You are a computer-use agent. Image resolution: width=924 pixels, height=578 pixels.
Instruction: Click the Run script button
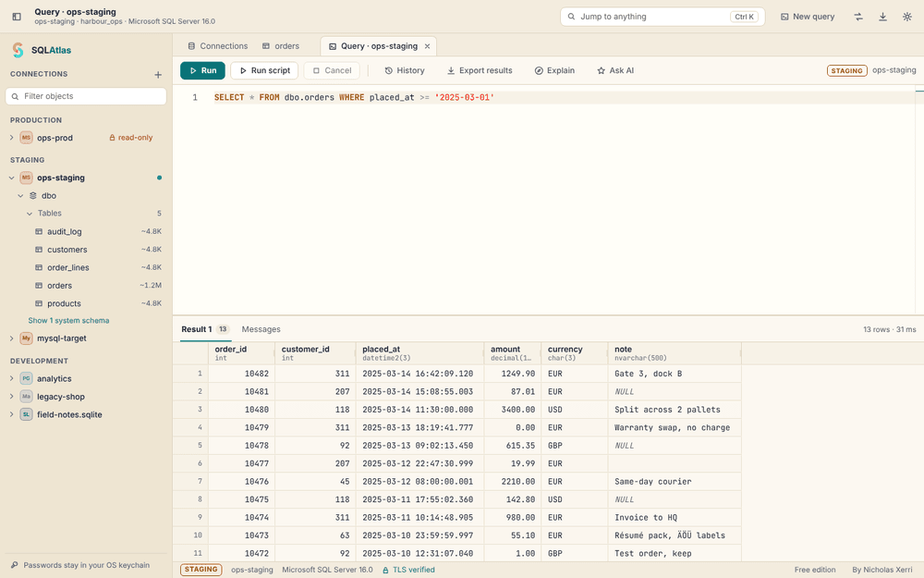point(264,70)
